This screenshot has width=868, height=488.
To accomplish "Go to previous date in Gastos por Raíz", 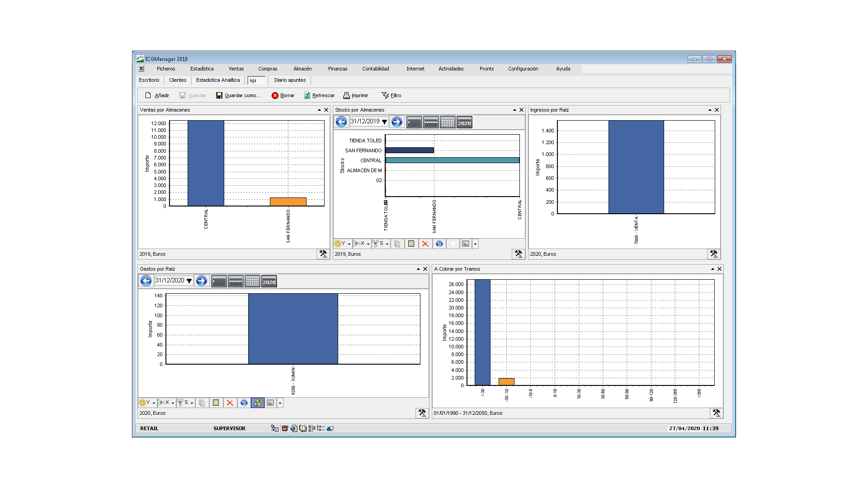I will [146, 281].
